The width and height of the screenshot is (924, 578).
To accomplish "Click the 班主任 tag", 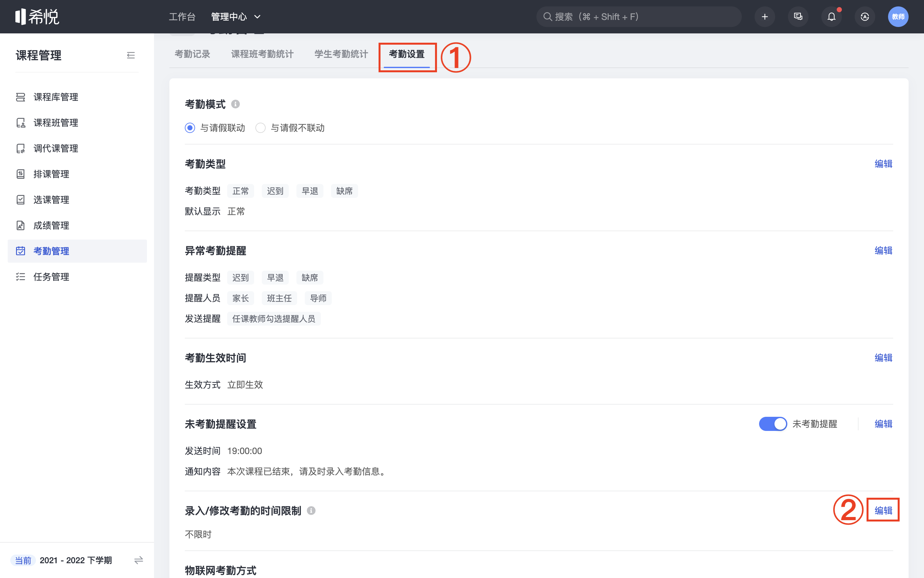I will click(279, 298).
